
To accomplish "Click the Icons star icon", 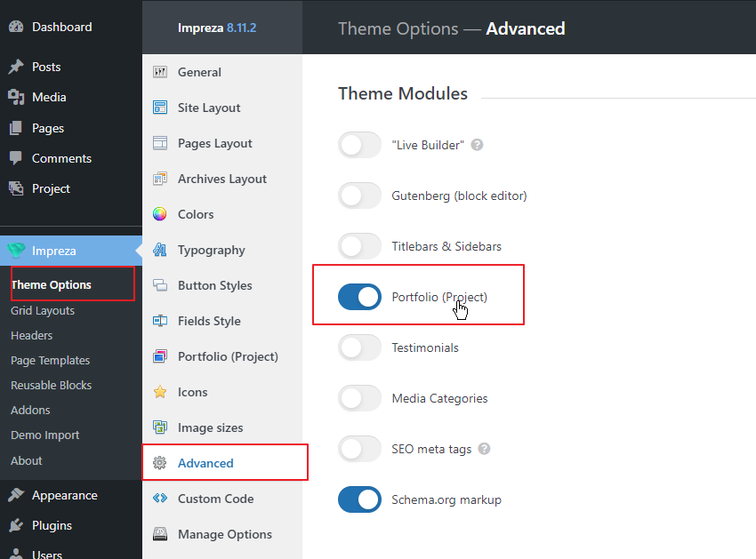I will 159,392.
